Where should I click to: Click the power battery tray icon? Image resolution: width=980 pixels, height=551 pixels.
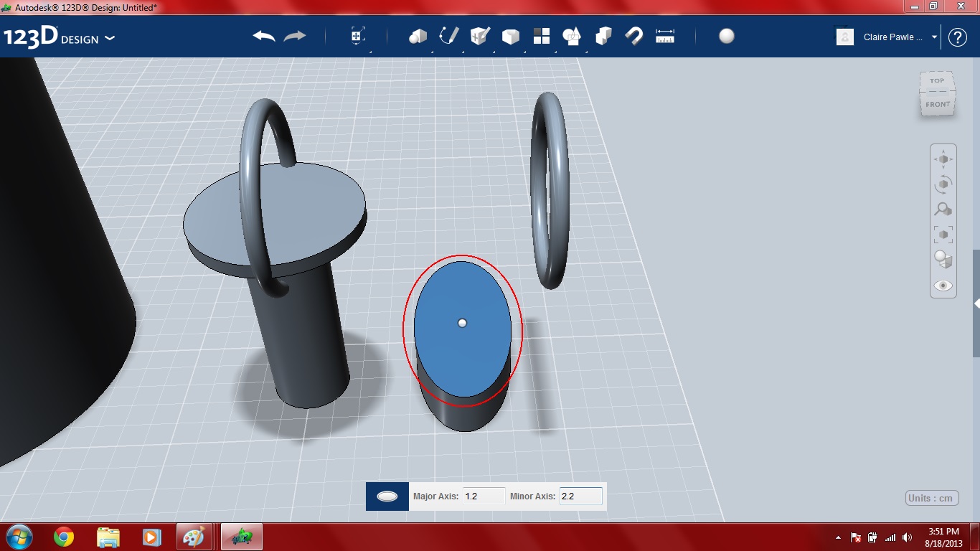click(x=872, y=537)
